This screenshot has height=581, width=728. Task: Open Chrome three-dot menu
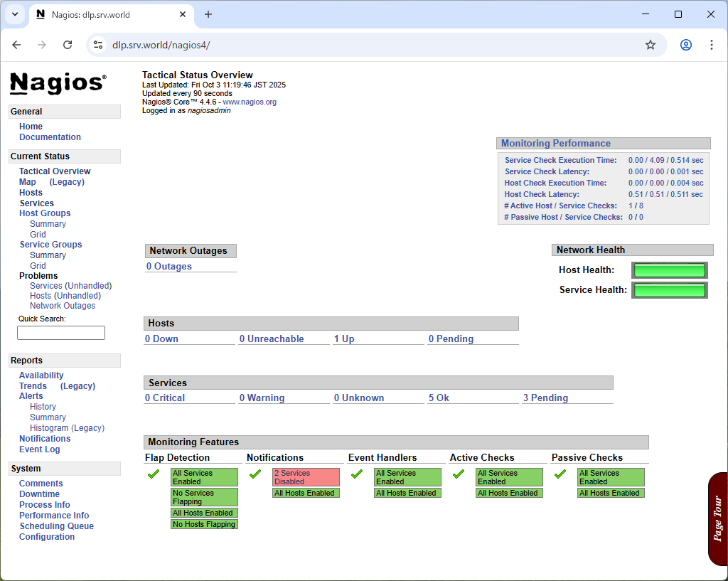coord(711,45)
